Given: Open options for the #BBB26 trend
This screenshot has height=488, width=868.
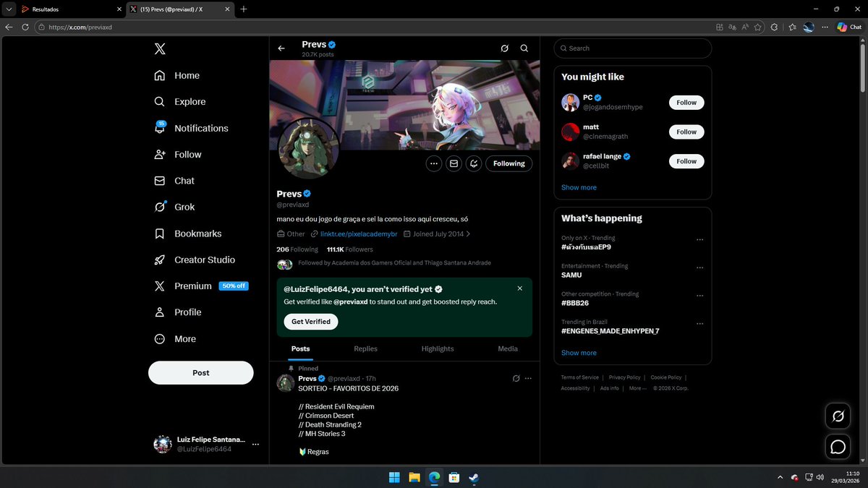Looking at the screenshot, I should [x=699, y=296].
